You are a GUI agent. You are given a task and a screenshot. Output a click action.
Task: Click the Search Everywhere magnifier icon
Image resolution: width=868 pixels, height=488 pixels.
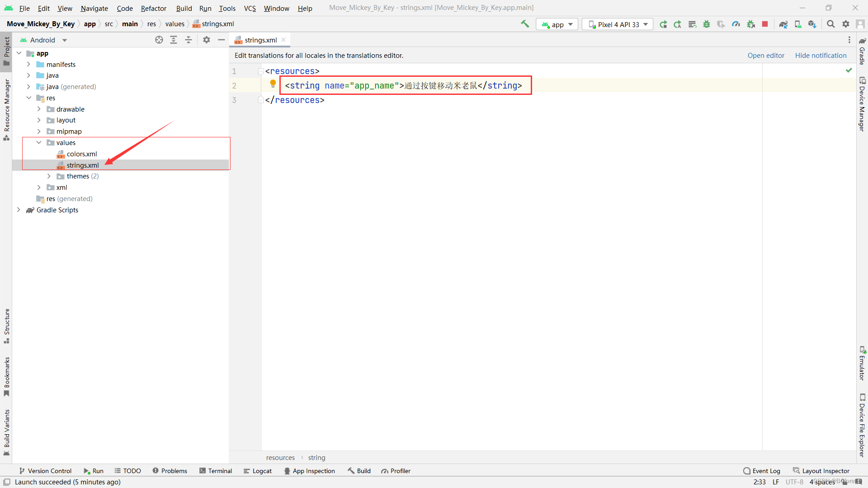831,24
